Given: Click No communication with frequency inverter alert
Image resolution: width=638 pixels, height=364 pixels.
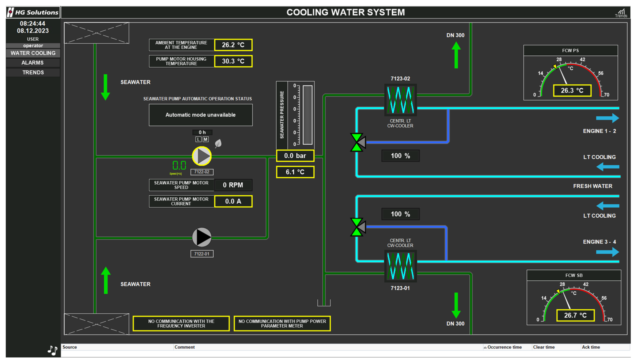Looking at the screenshot, I should (181, 323).
